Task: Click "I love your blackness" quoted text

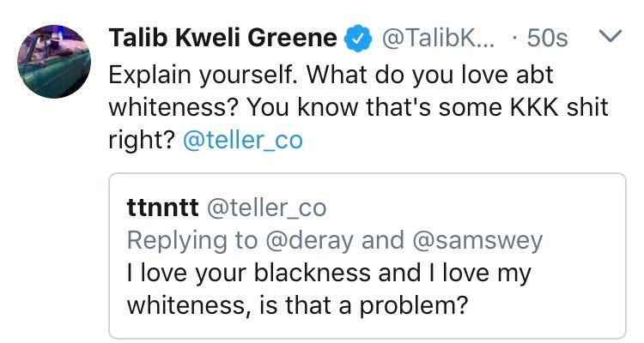Action: pyautogui.click(x=252, y=274)
